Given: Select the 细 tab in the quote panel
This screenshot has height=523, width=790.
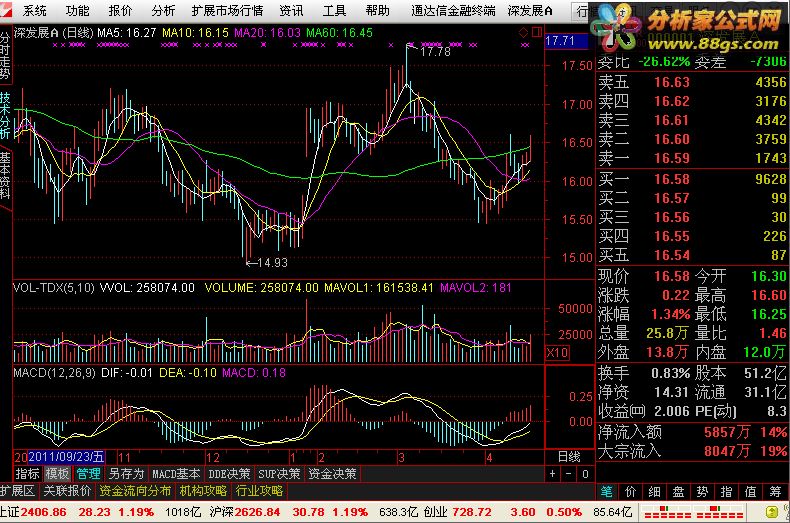Looking at the screenshot, I should pos(654,492).
